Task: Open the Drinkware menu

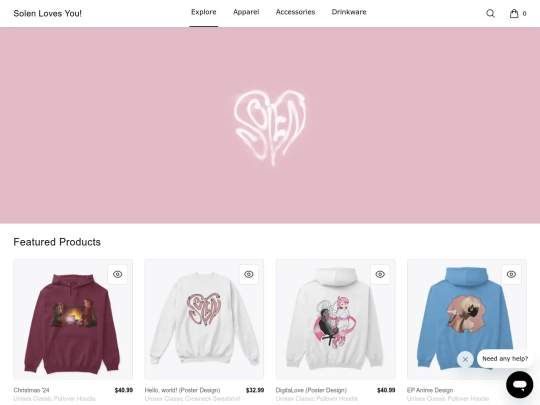Action: 349,12
